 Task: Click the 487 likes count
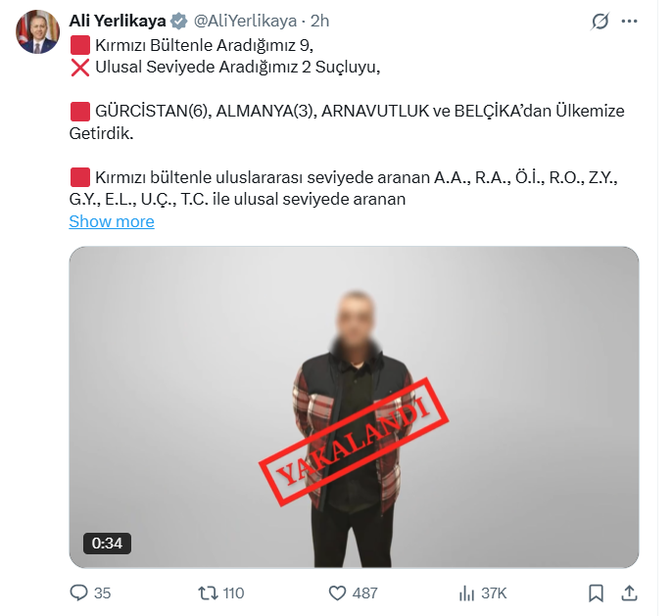364,593
